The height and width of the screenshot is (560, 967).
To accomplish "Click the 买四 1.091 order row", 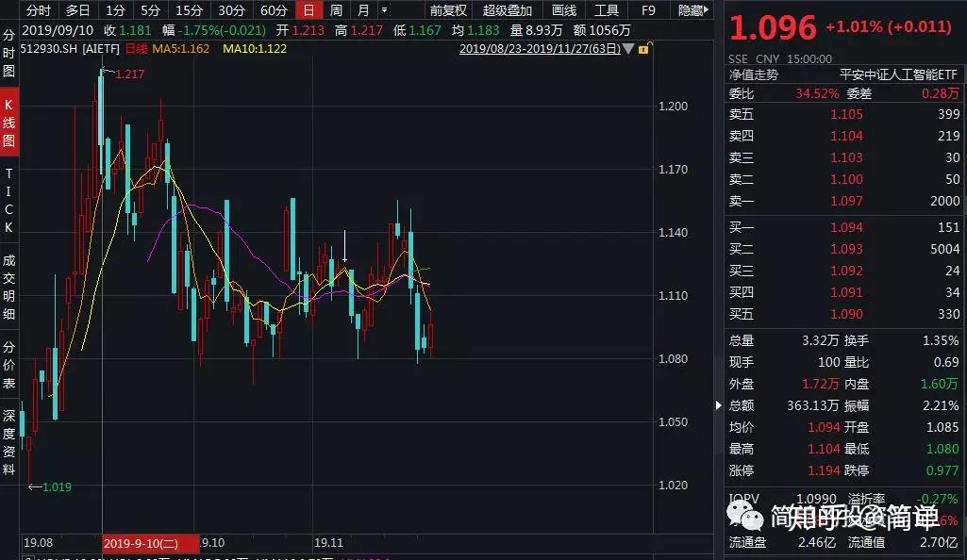I will point(843,292).
